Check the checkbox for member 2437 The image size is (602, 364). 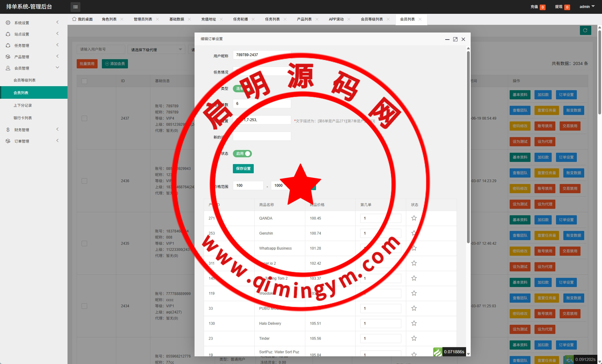pyautogui.click(x=84, y=118)
